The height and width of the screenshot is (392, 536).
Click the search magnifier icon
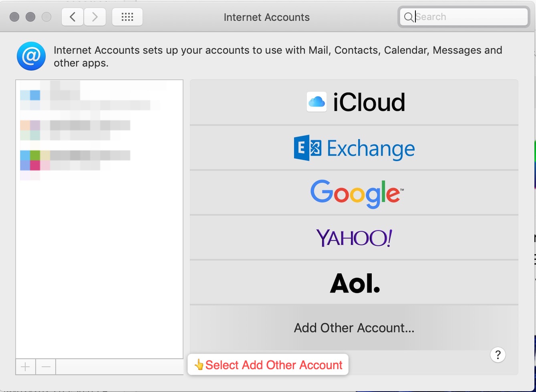coord(409,17)
